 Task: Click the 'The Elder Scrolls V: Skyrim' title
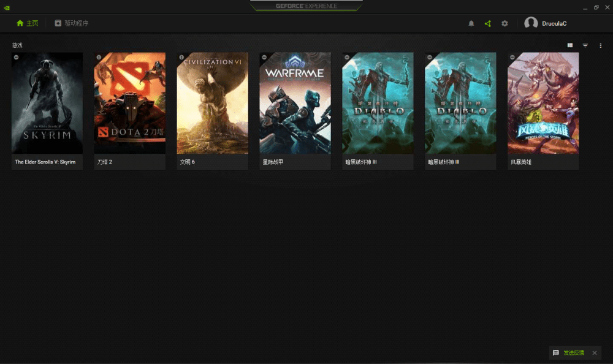pyautogui.click(x=45, y=162)
